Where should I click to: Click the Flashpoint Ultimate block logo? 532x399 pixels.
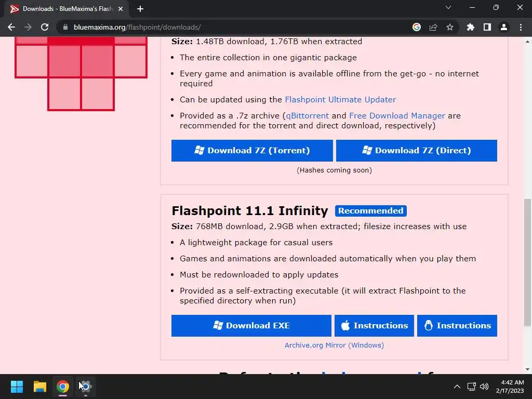pyautogui.click(x=81, y=74)
